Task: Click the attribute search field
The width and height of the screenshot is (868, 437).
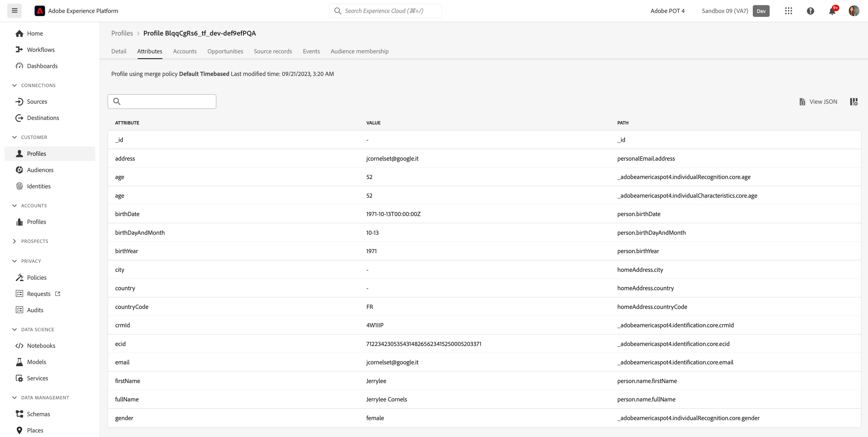Action: 162,101
